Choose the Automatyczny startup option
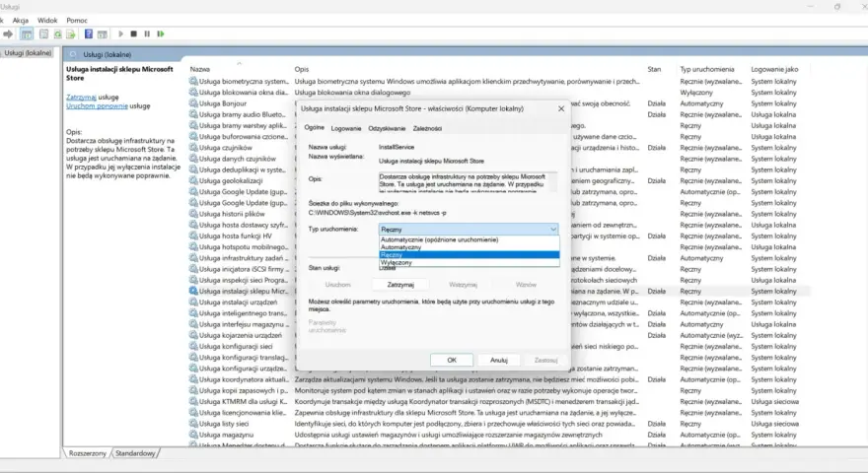The image size is (868, 473). tap(469, 247)
